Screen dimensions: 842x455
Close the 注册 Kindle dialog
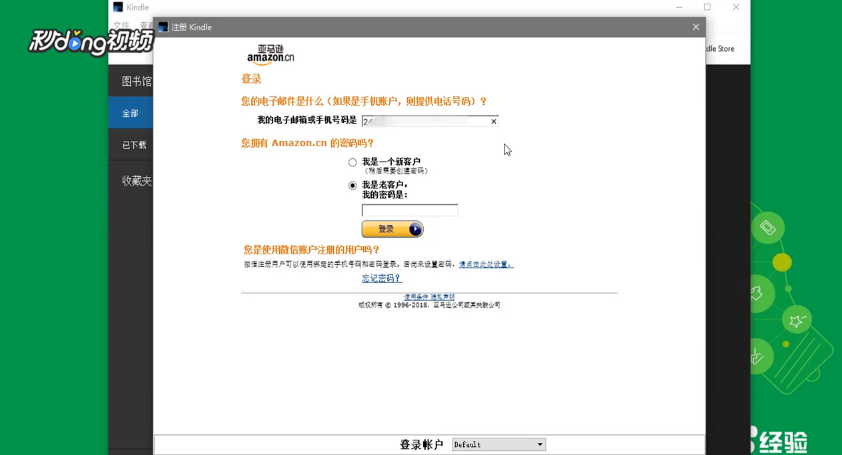[696, 27]
